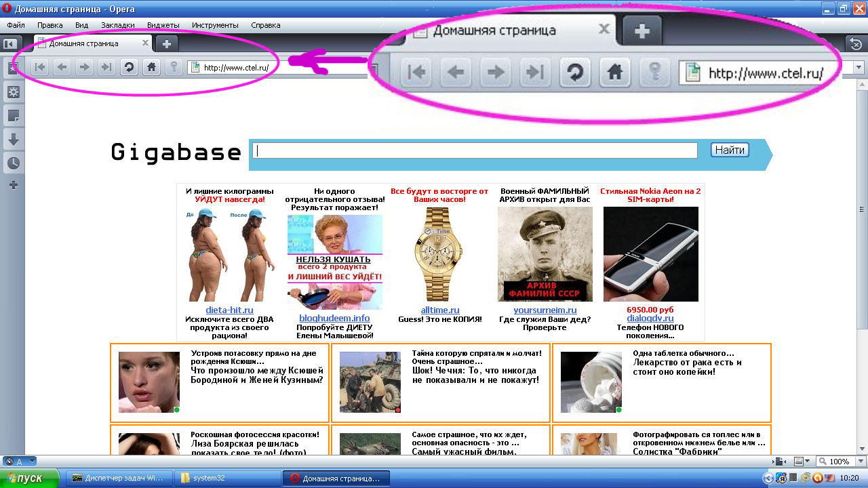This screenshot has height=488, width=868.
Task: Click the Найти search button
Action: [730, 150]
